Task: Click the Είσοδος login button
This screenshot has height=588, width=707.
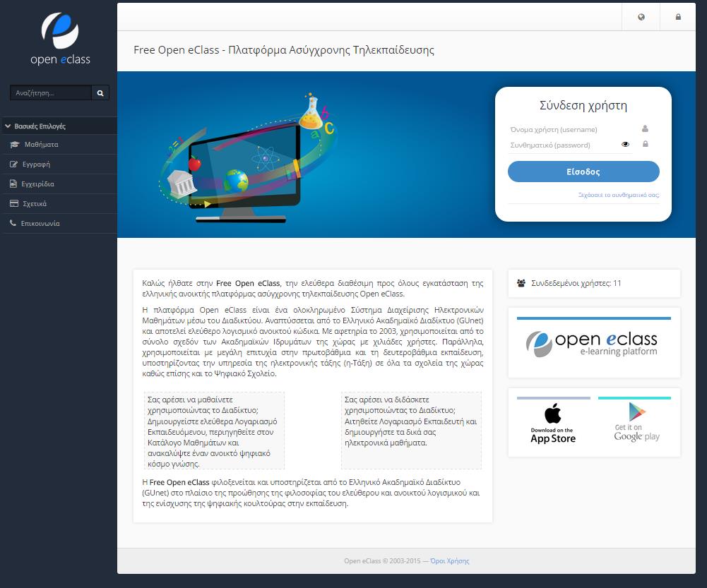Action: coord(583,172)
